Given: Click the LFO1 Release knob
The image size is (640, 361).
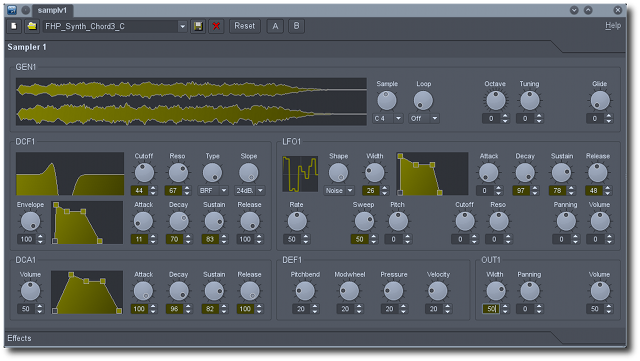Looking at the screenshot, I should 598,173.
